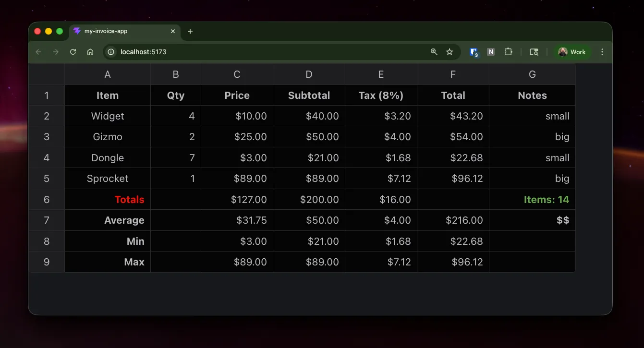Open a new browser tab
The width and height of the screenshot is (644, 348).
(190, 31)
